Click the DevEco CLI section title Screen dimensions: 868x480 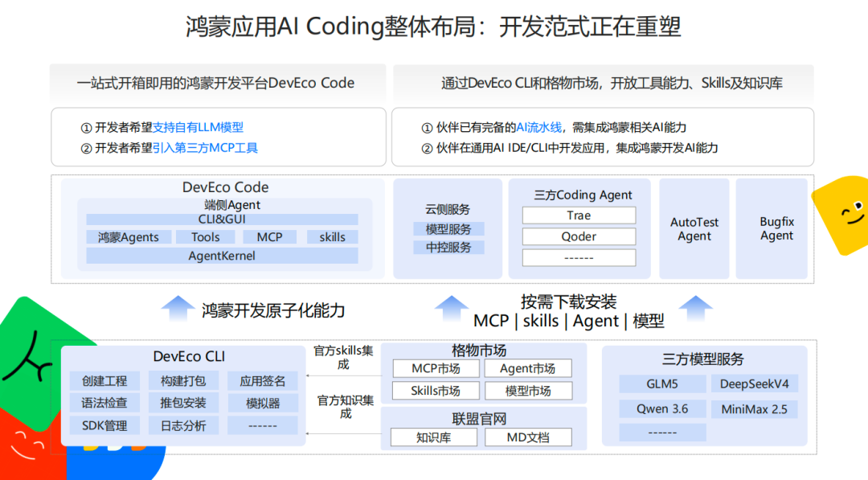189,356
